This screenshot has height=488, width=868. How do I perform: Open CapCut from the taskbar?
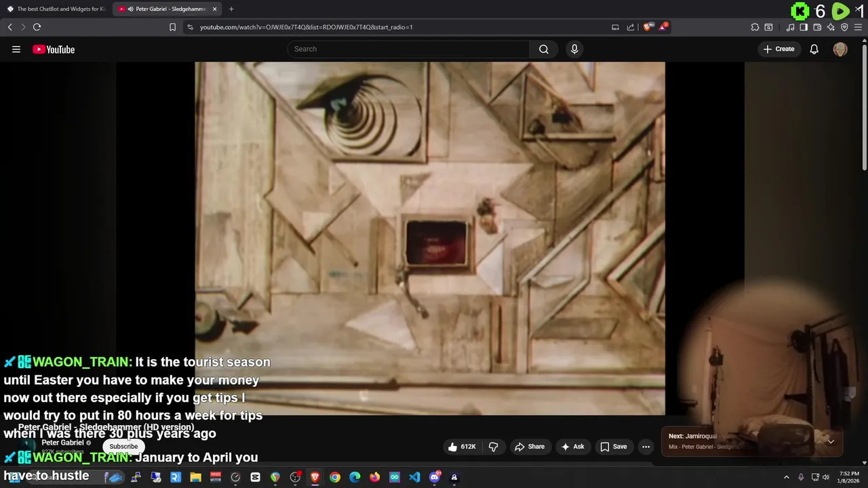255,477
